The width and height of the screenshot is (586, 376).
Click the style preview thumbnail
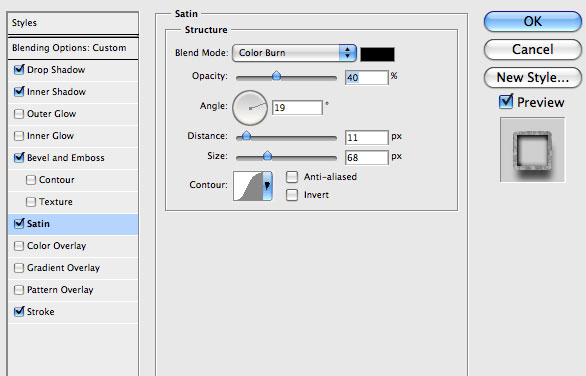(533, 150)
